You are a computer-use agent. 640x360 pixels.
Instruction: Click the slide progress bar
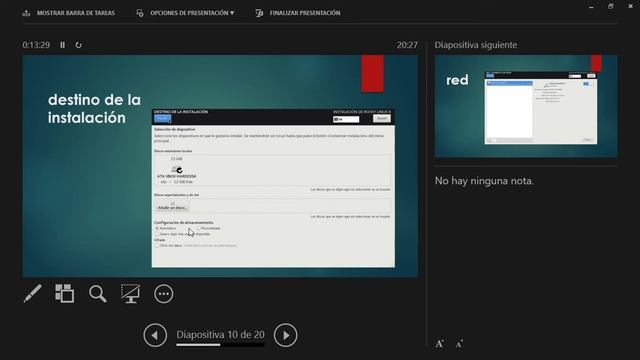coord(220,345)
